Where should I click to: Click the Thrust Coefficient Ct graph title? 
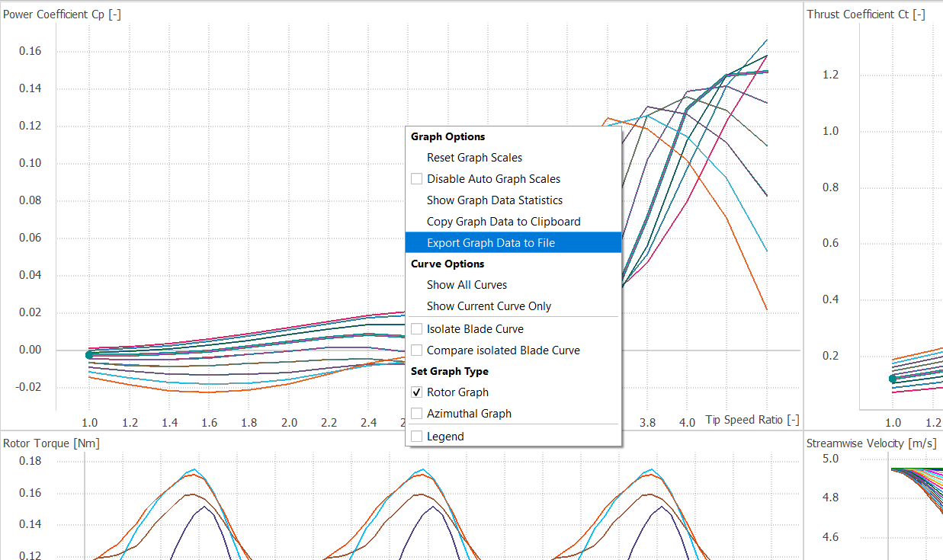tap(866, 14)
